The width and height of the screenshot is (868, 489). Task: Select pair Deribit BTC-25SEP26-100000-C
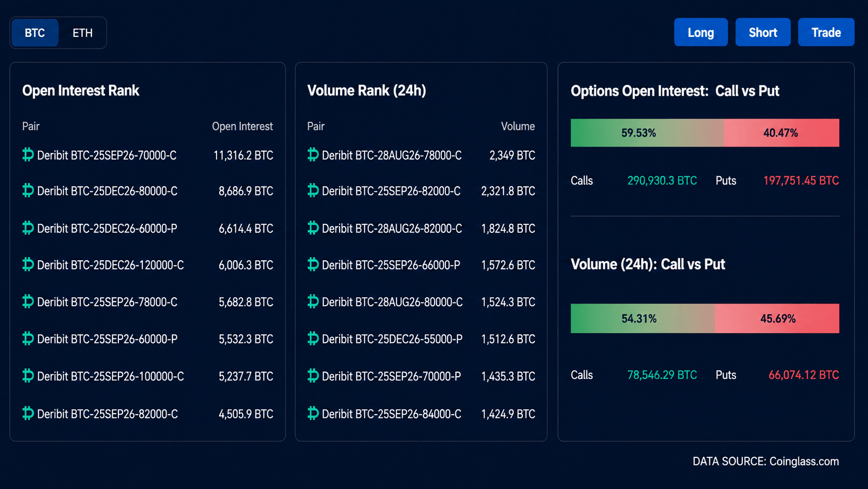(111, 376)
